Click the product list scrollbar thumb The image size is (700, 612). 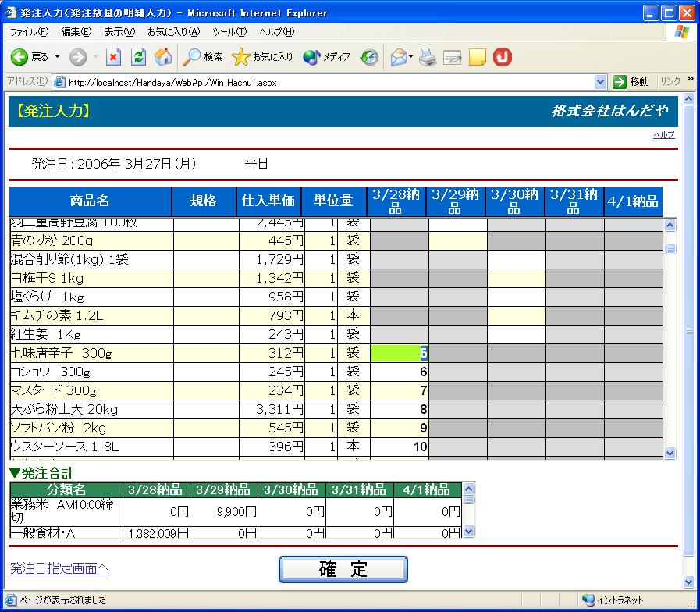[670, 249]
